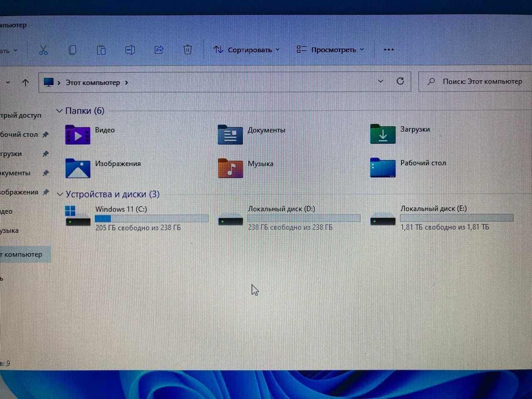Image resolution: width=532 pixels, height=399 pixels.
Task: Click the text 205 ГБ свободно из 238 ГБ
Action: 138,228
